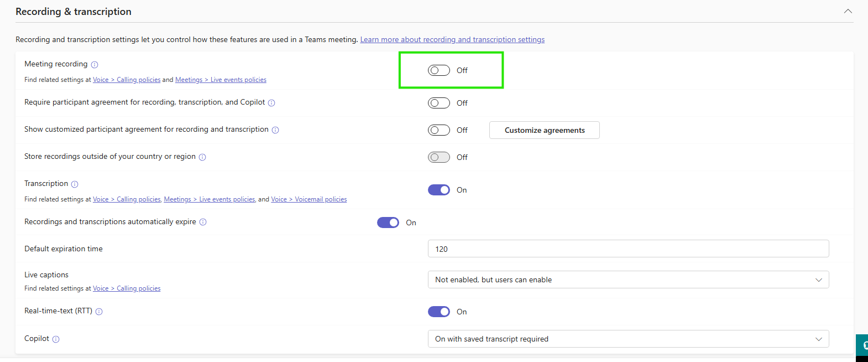Turn off the Transcription toggle
Screen dimensions: 868x362
click(439, 190)
